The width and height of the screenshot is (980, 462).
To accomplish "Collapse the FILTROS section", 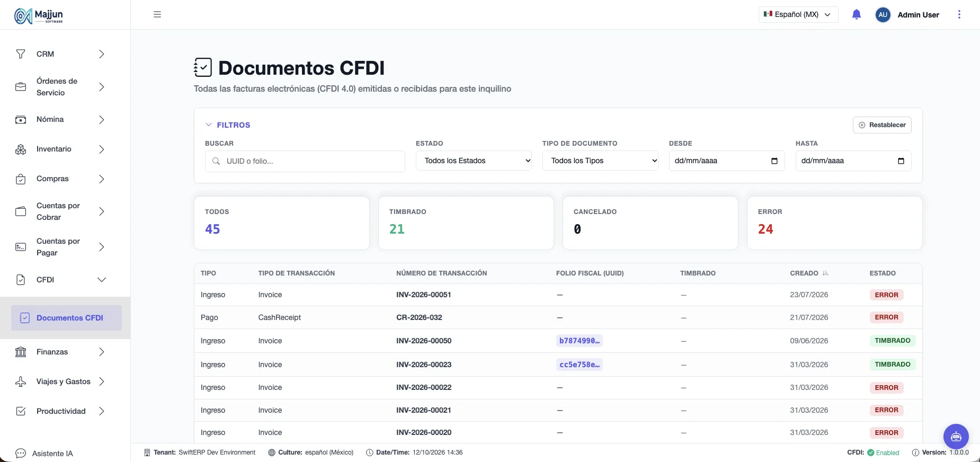I will point(228,125).
